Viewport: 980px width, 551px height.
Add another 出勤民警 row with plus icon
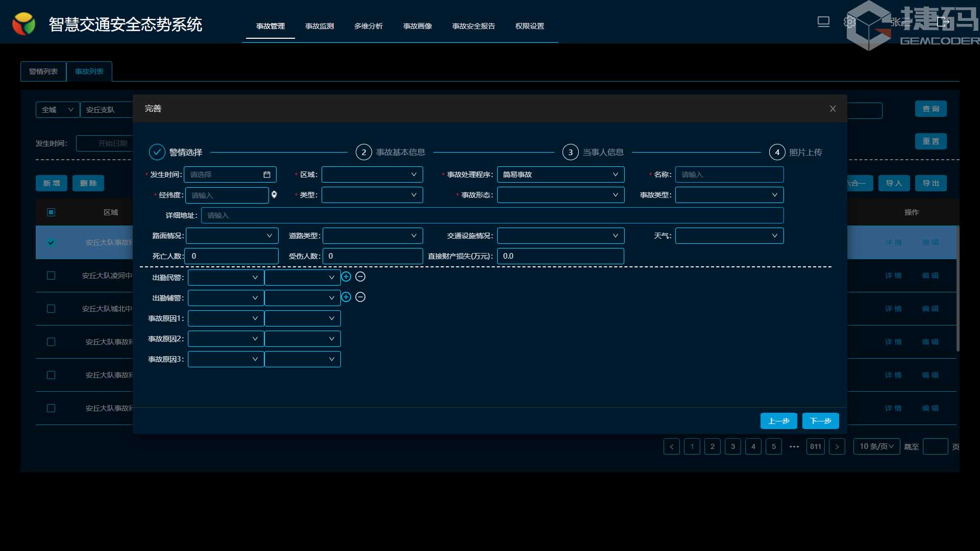pos(346,277)
